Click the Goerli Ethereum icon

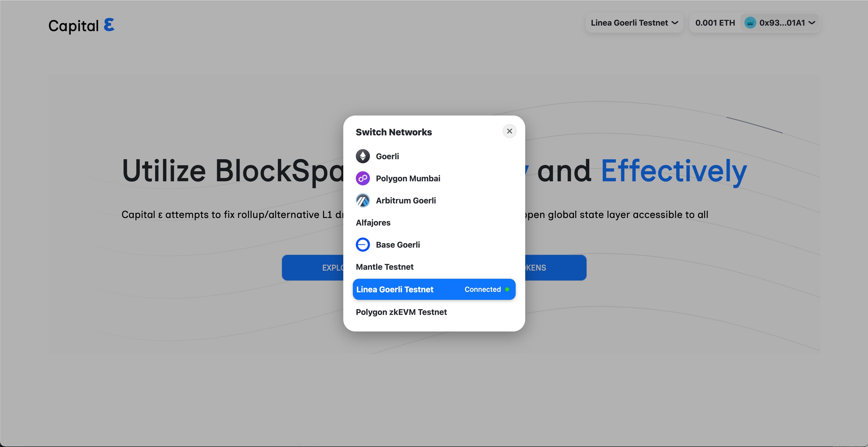[363, 156]
